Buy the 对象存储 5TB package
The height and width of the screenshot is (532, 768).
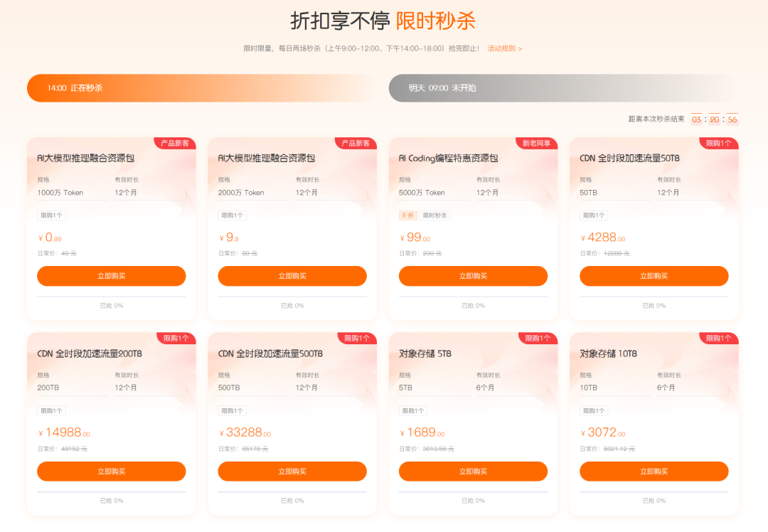point(473,472)
